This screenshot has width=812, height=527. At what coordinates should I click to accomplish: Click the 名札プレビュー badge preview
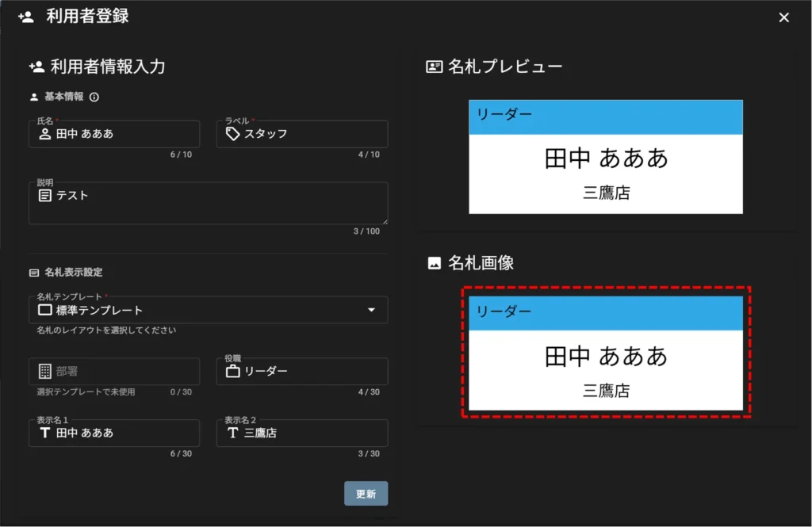pos(605,157)
